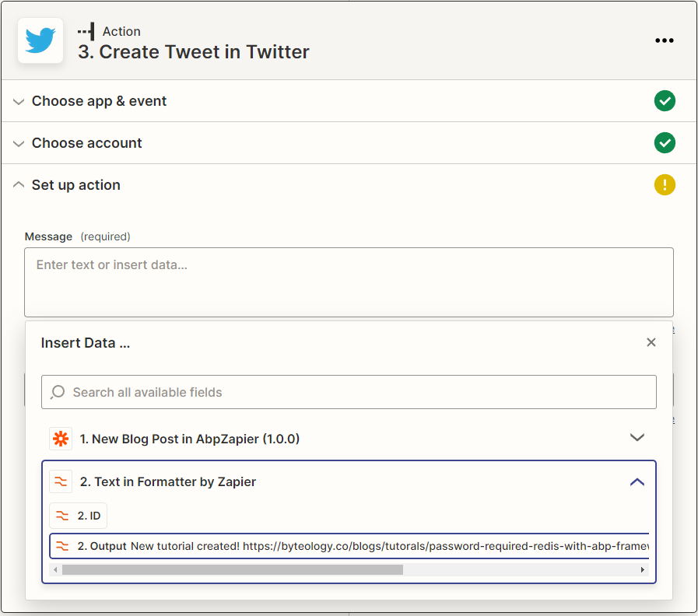Click into the Message text box
The height and width of the screenshot is (616, 698).
click(x=349, y=282)
